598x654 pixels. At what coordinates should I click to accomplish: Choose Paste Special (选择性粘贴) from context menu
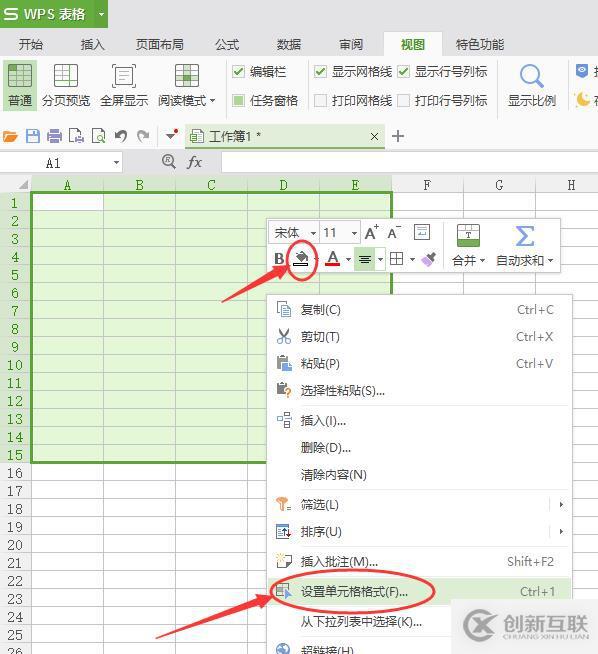click(419, 390)
